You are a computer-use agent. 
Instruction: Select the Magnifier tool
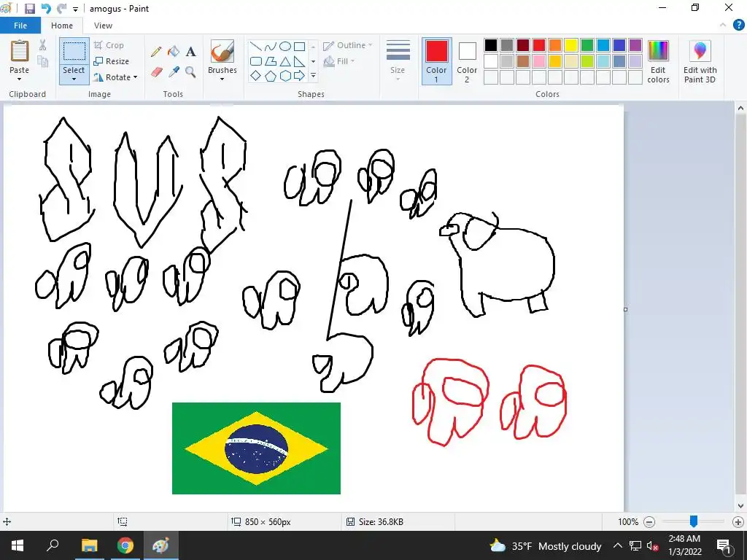coord(190,72)
